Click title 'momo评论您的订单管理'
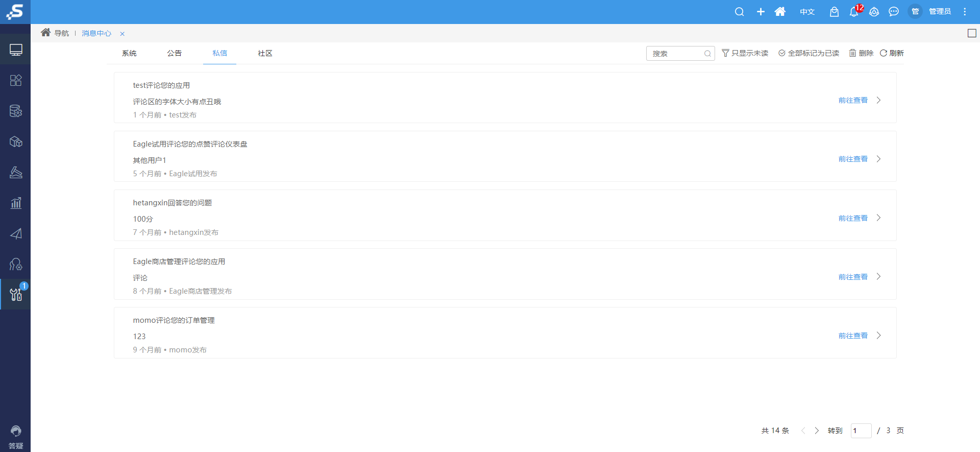Viewport: 980px width, 452px height. [x=174, y=320]
